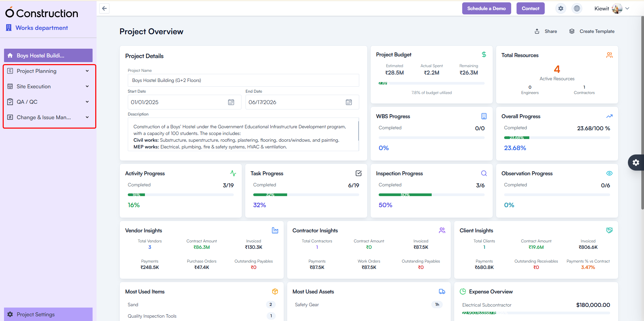Open the WBS Progress calculator icon
This screenshot has height=321, width=644.
coord(484,116)
